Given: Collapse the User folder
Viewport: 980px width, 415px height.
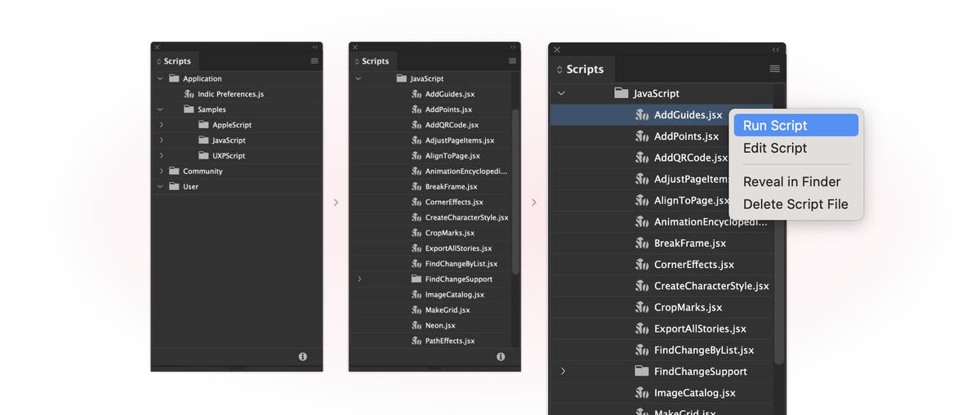Looking at the screenshot, I should 160,186.
